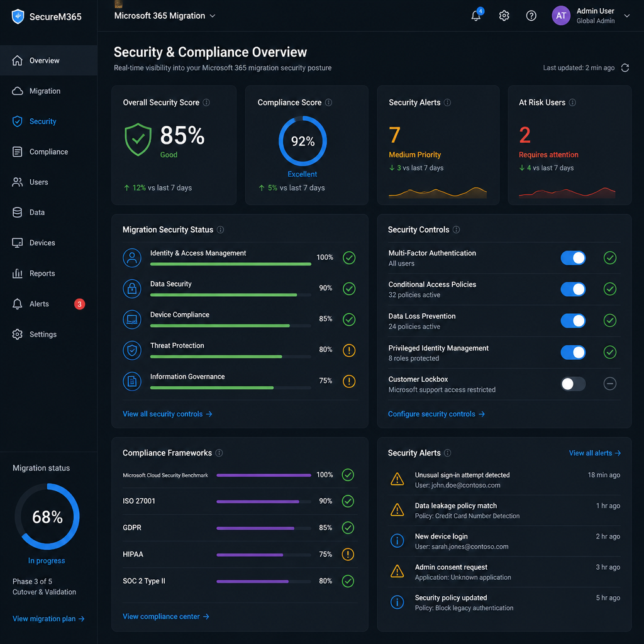The height and width of the screenshot is (644, 644).
Task: Click the Information Governance document icon
Action: click(x=132, y=381)
